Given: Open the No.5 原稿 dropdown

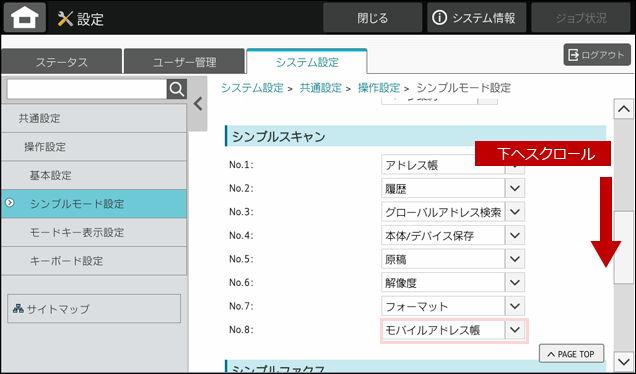Looking at the screenshot, I should 453,259.
